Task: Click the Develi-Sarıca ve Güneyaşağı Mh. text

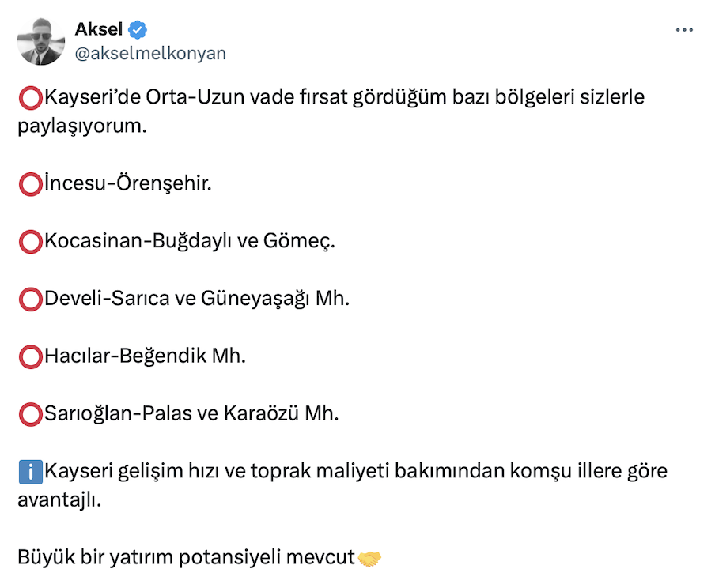Action: coord(197,300)
